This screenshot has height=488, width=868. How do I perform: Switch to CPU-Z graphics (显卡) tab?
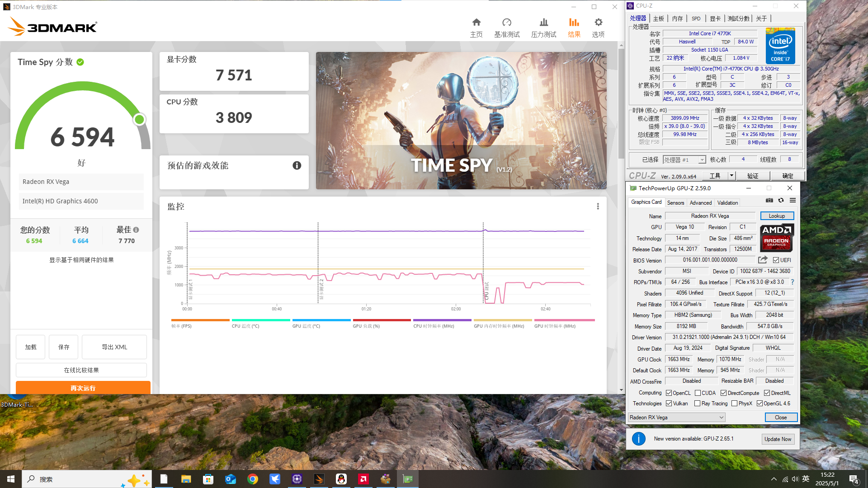tap(715, 19)
